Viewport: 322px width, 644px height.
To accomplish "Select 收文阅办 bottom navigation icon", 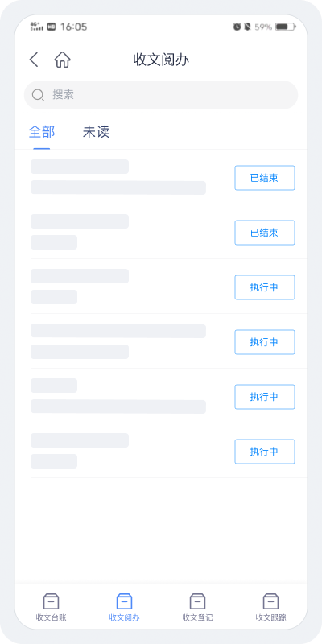I will tap(125, 601).
